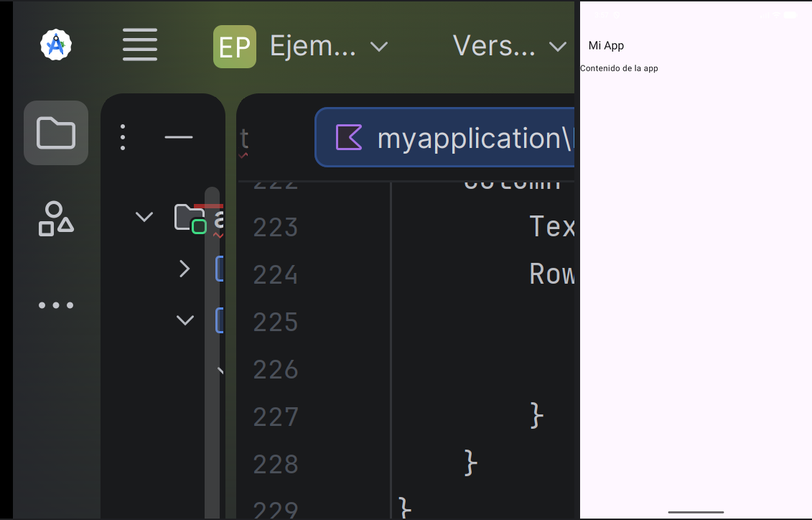This screenshot has height=520, width=812.
Task: Click the Tex code on line 223
Action: (x=552, y=227)
